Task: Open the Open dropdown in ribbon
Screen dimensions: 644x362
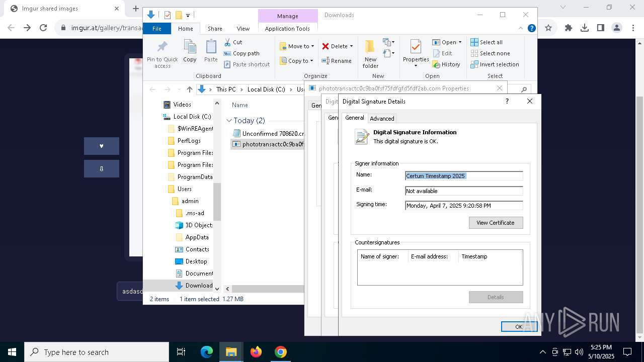Action: (x=447, y=42)
